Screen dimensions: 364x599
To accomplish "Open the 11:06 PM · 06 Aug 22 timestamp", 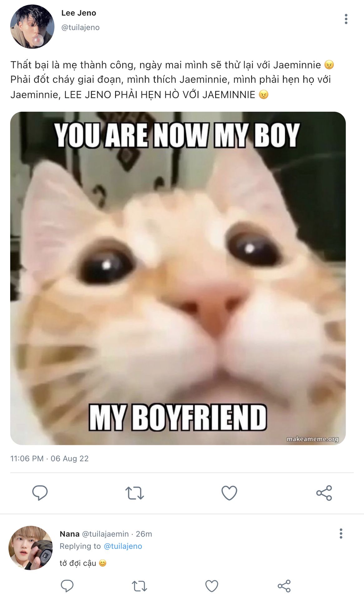I will point(50,459).
